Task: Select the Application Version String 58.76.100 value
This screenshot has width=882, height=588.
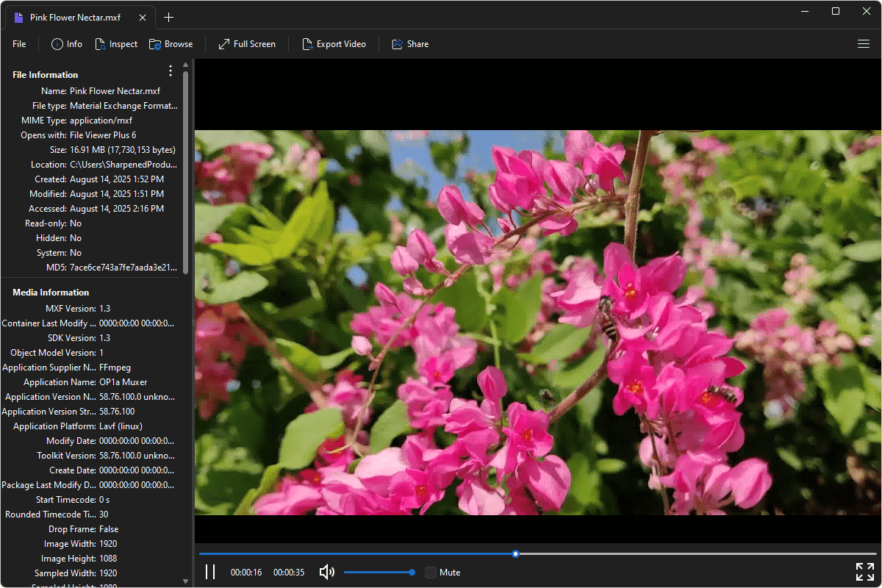Action: pos(117,412)
